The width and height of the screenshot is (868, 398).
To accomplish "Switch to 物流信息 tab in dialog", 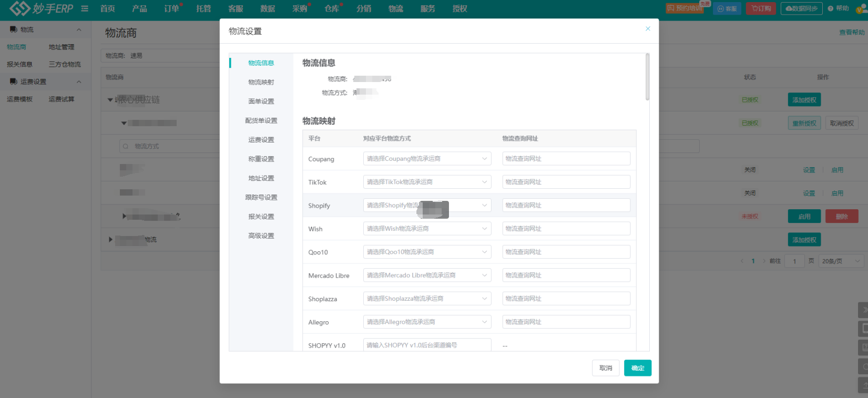I will click(x=261, y=63).
